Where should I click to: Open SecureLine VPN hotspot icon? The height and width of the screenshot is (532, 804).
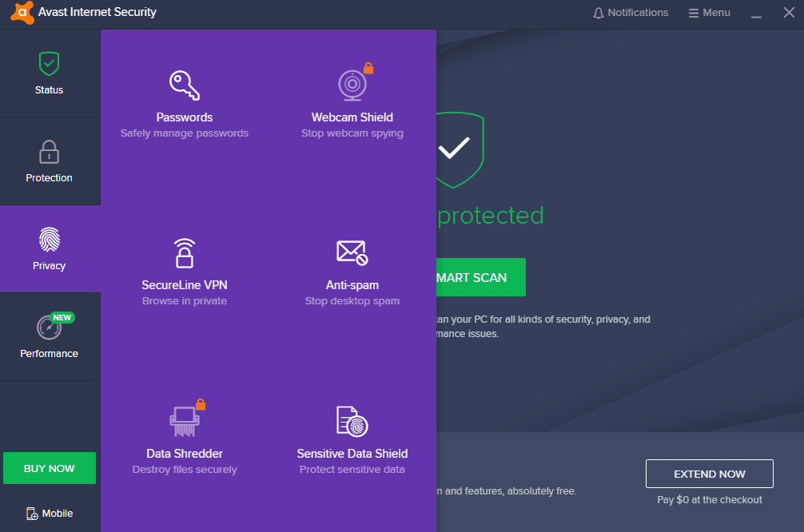tap(184, 251)
